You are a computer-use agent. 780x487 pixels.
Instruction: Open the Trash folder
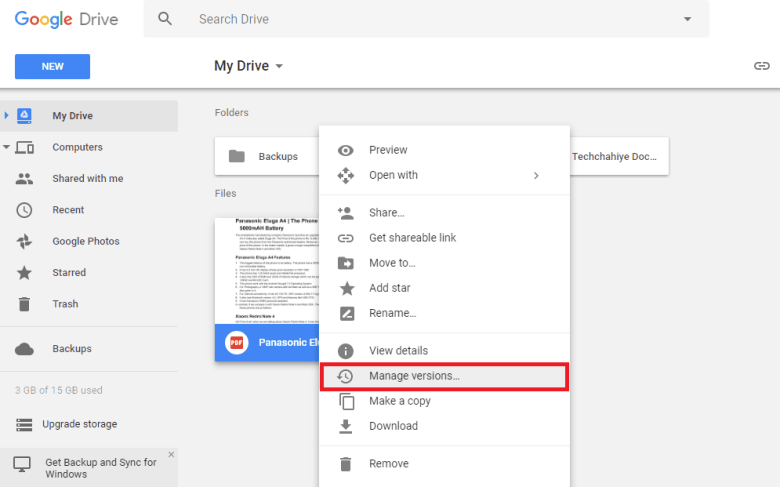tap(65, 304)
